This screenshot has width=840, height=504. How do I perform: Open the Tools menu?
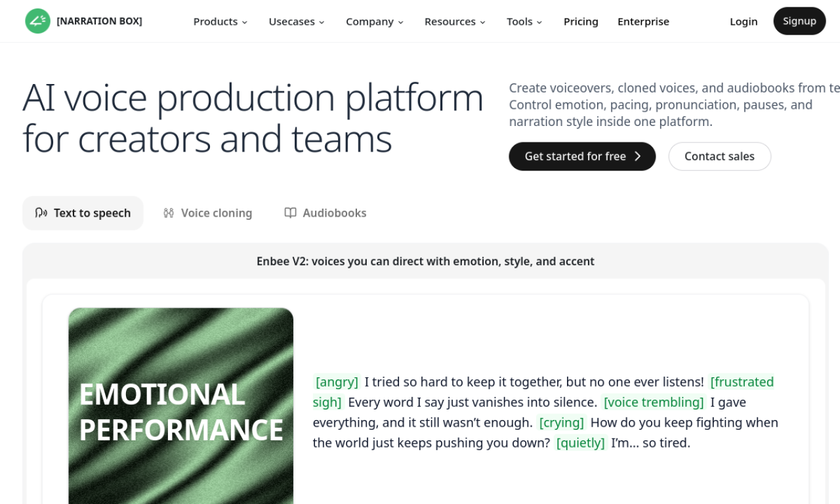(x=524, y=22)
